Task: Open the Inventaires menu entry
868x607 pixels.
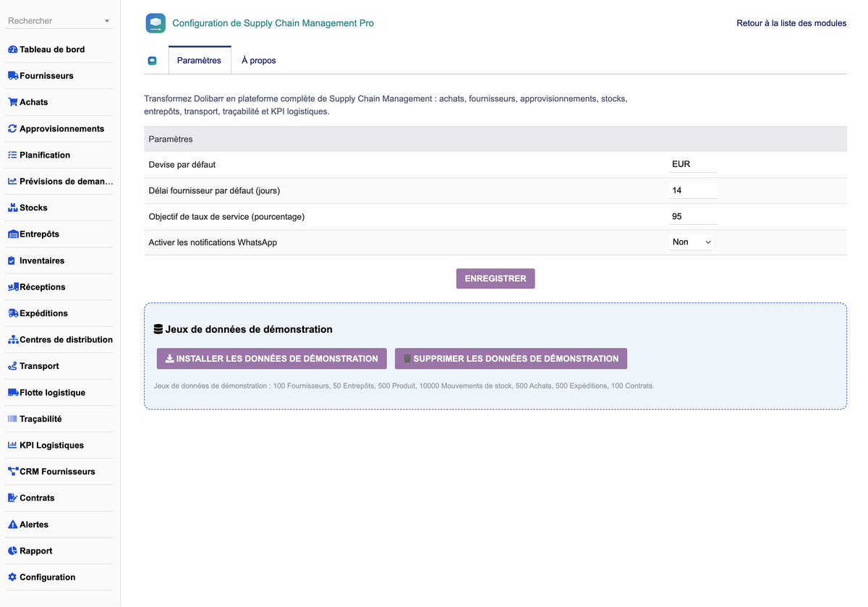Action: 42,260
